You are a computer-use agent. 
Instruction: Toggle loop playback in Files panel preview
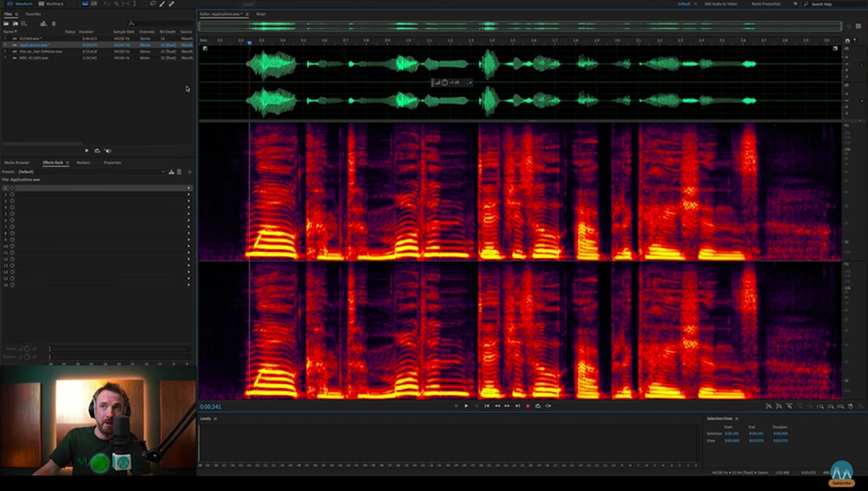tap(97, 150)
